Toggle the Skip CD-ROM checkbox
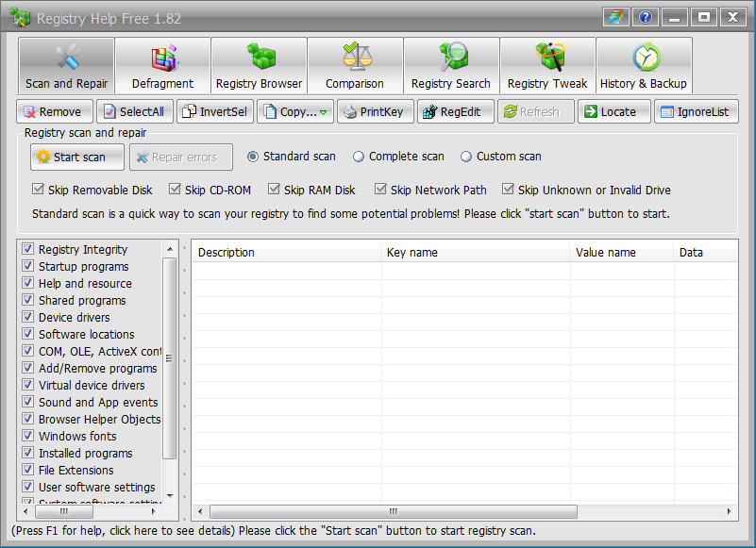Image resolution: width=756 pixels, height=548 pixels. (x=175, y=190)
